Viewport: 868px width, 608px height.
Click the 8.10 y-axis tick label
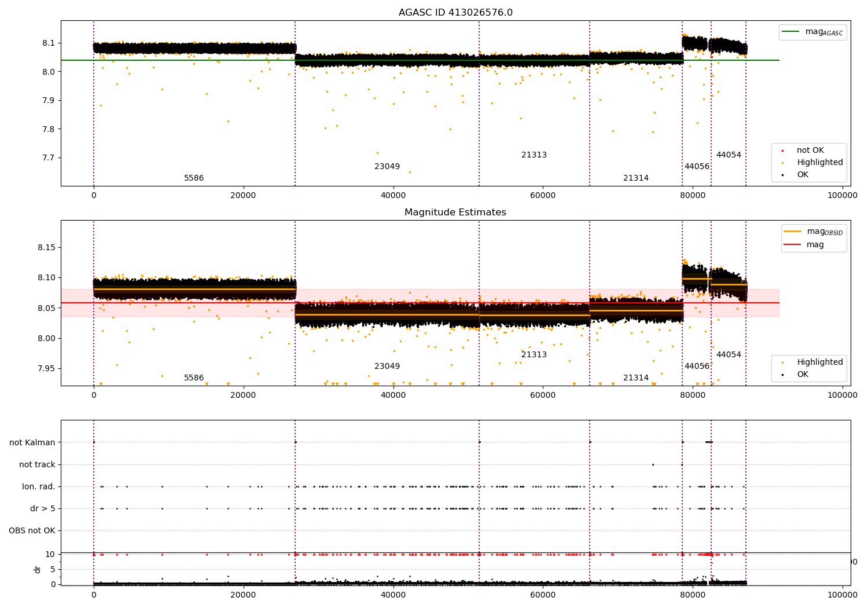point(46,278)
